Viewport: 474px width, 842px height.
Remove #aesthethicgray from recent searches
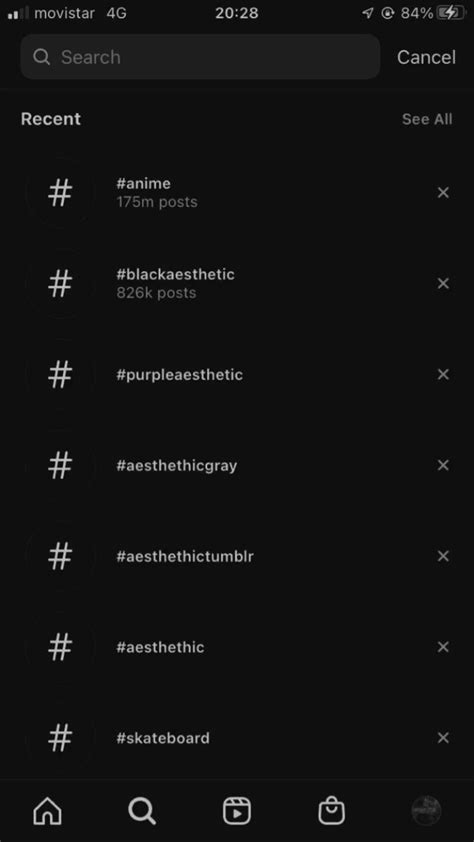443,464
